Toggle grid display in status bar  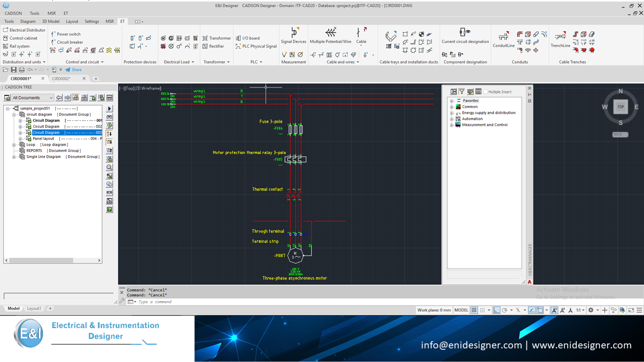(474, 310)
